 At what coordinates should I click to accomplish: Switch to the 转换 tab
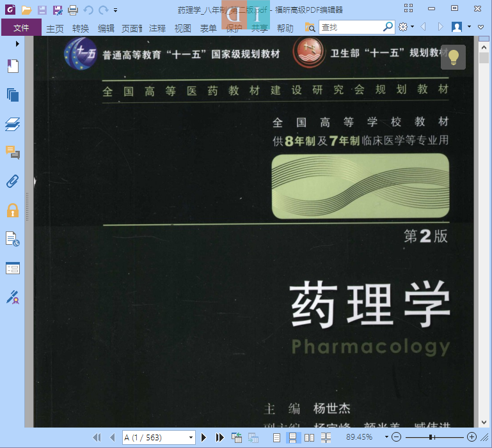click(81, 29)
